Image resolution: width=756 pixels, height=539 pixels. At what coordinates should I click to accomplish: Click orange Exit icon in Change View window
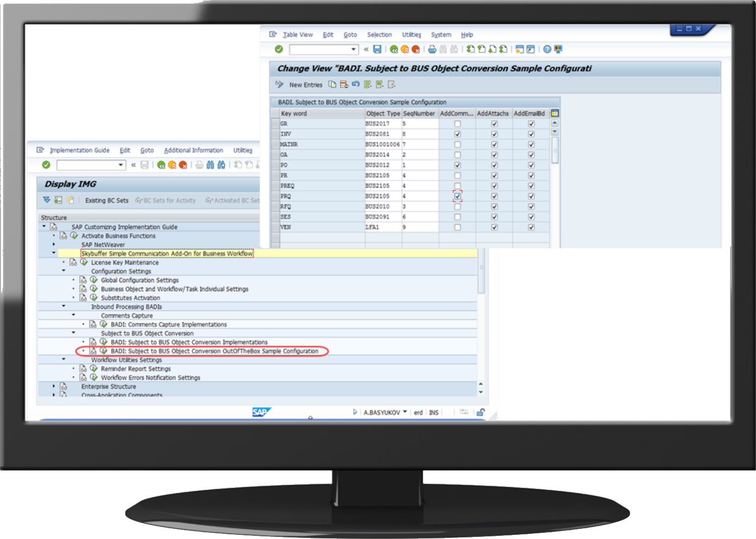click(x=405, y=49)
